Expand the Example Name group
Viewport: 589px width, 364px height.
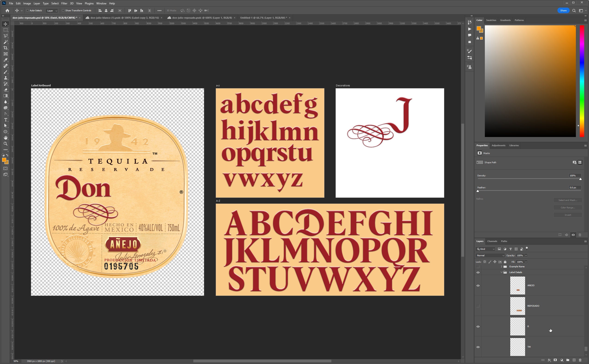pyautogui.click(x=502, y=267)
